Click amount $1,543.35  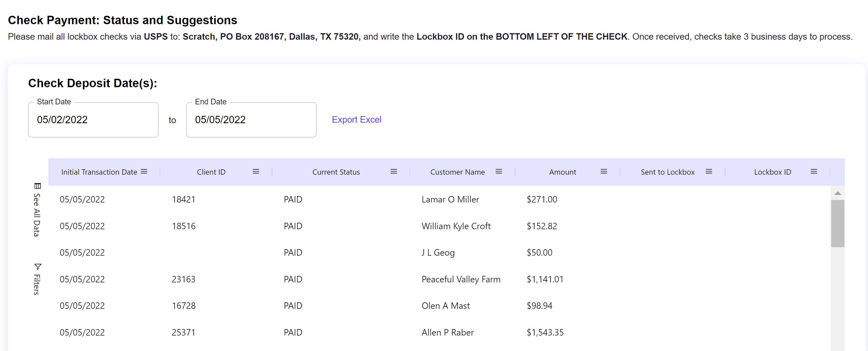click(545, 332)
